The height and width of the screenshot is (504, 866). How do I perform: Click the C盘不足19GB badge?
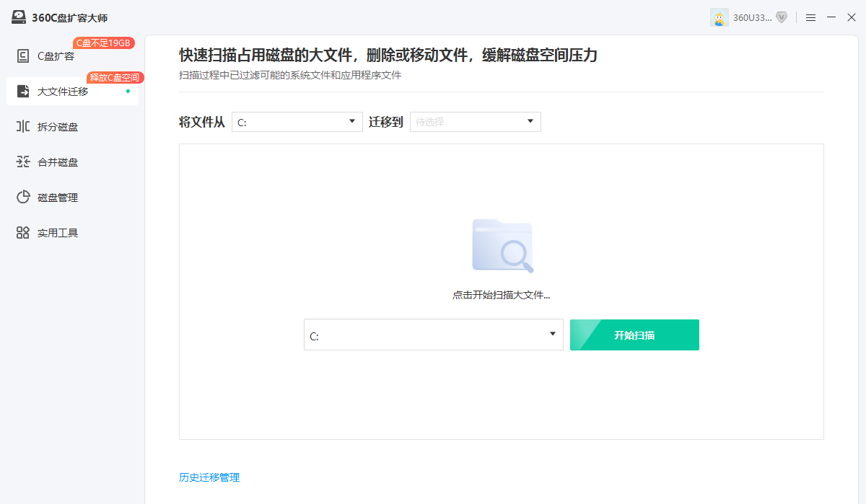[104, 43]
